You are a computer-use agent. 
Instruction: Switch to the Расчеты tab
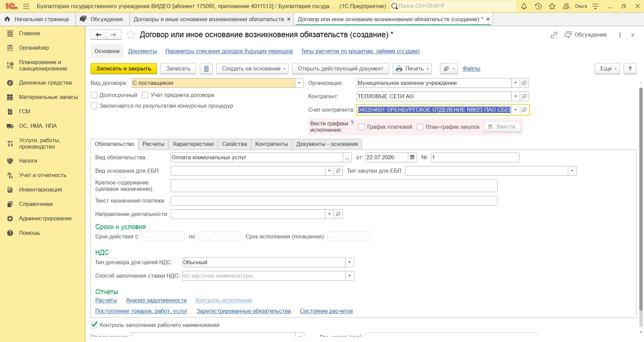click(153, 144)
